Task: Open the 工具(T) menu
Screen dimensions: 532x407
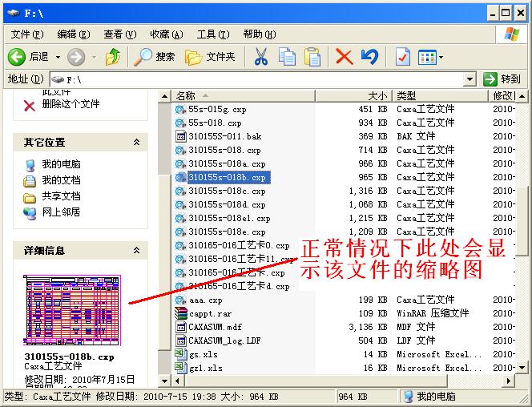Action: (212, 34)
